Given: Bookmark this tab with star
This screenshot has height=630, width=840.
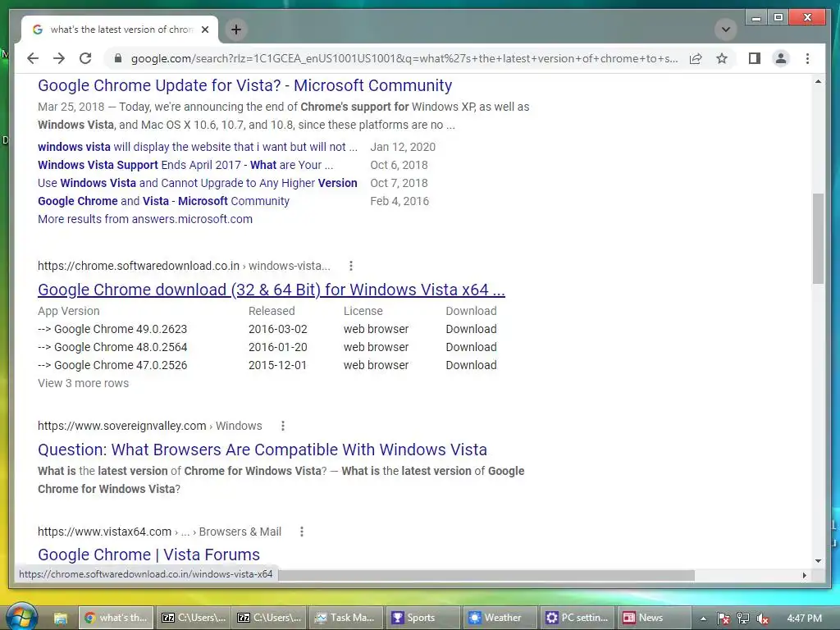Looking at the screenshot, I should pos(722,58).
